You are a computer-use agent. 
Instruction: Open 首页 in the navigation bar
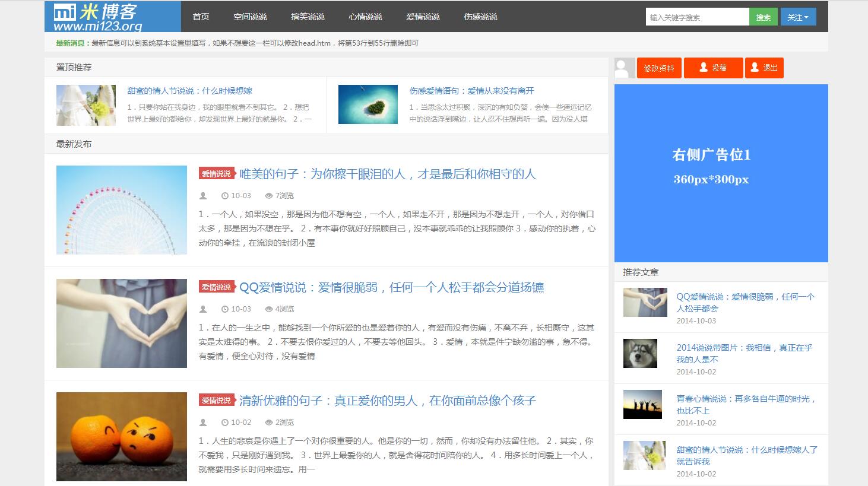coord(201,17)
